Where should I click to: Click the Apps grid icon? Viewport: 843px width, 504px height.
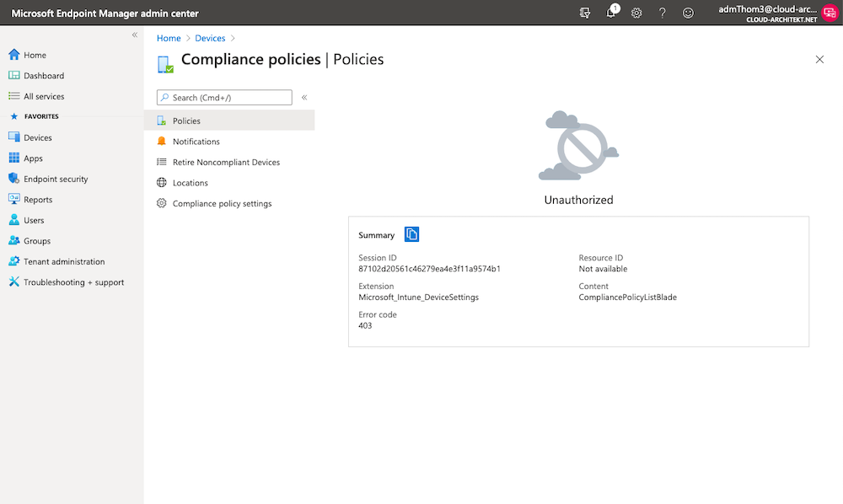coord(14,158)
